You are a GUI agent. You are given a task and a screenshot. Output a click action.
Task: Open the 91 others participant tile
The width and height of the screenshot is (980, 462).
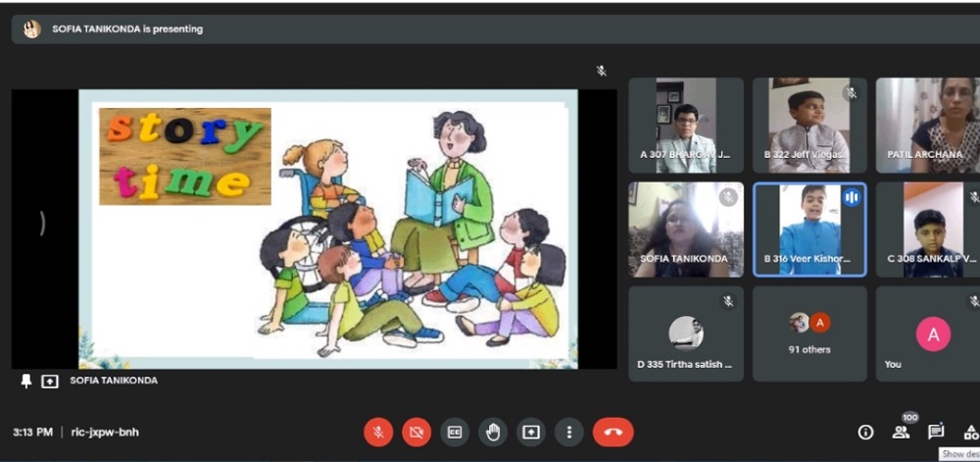(809, 334)
